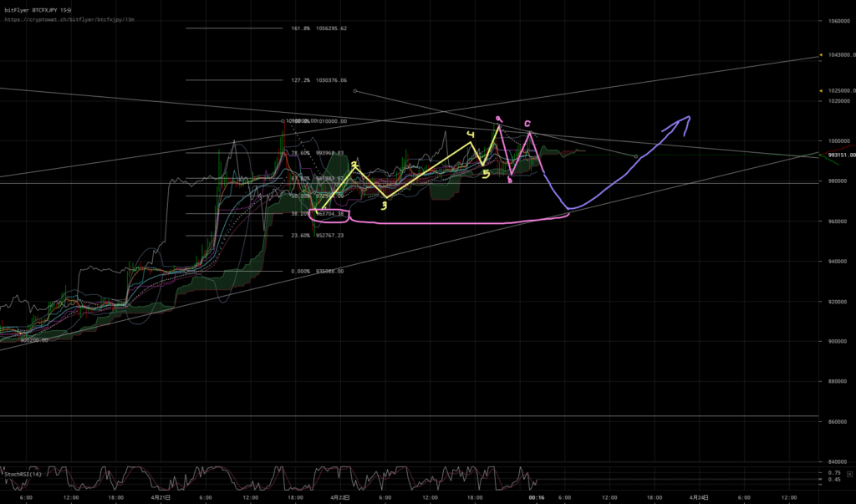Click the 00:16 current time marker
The width and height of the screenshot is (856, 504).
(537, 497)
